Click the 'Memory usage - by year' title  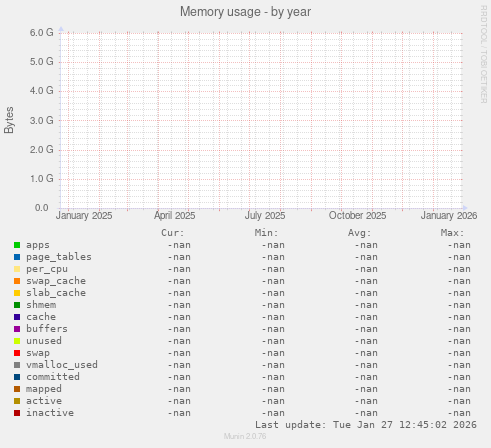(245, 12)
